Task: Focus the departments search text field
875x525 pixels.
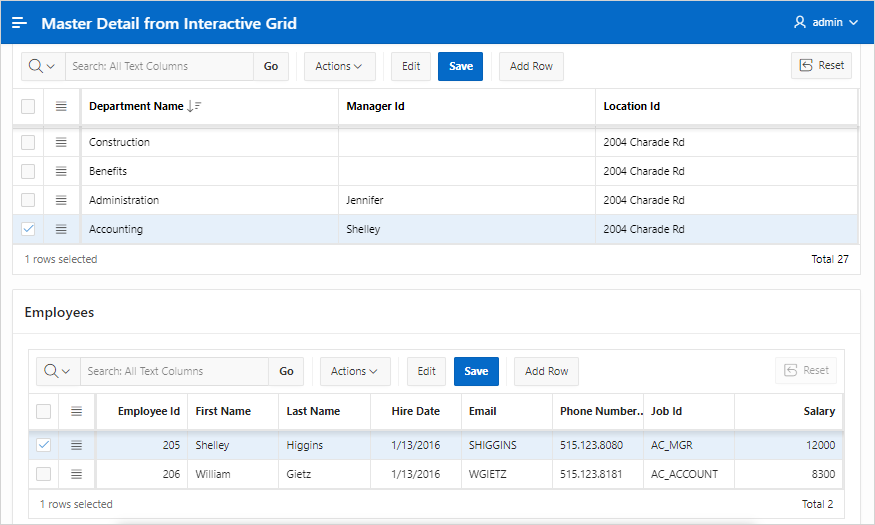Action: click(x=159, y=66)
